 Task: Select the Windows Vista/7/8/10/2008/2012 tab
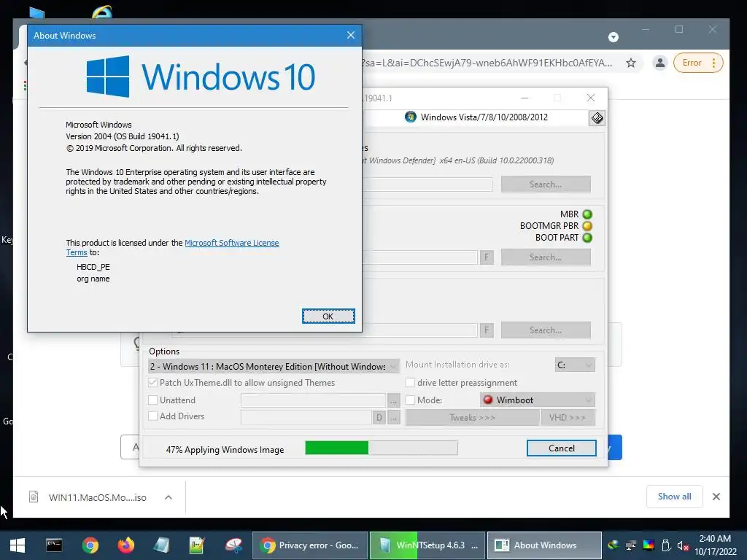click(x=476, y=117)
